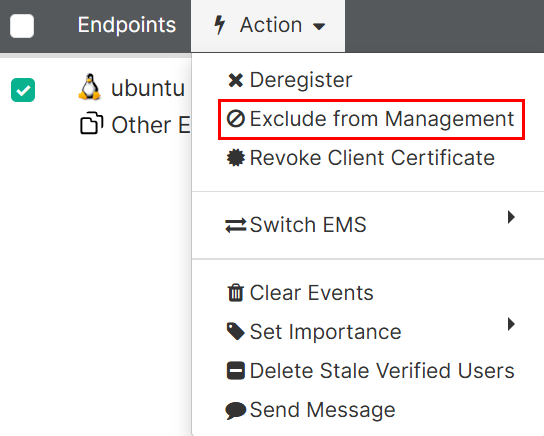
Task: Click the lightning bolt Action icon
Action: coord(220,25)
